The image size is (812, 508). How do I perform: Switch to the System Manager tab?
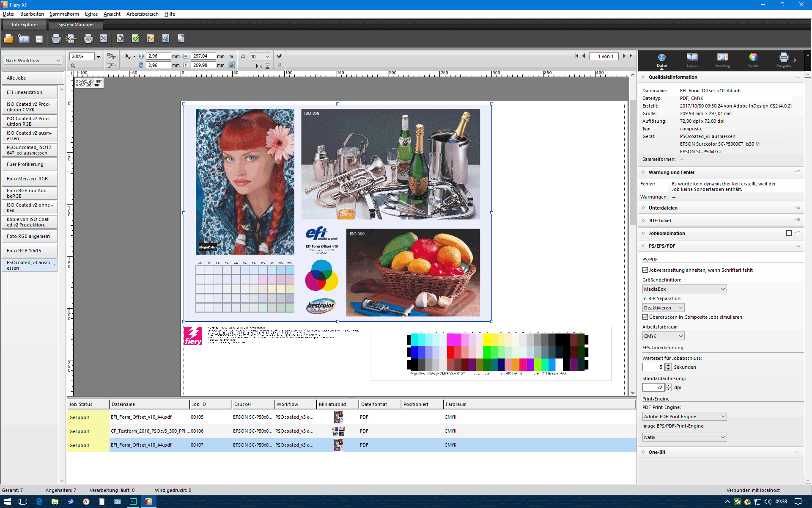click(76, 25)
